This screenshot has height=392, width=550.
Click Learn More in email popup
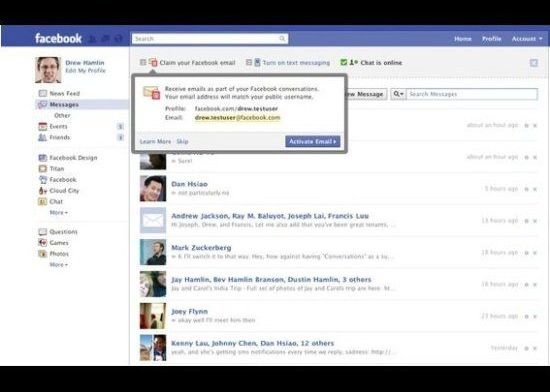tap(155, 142)
